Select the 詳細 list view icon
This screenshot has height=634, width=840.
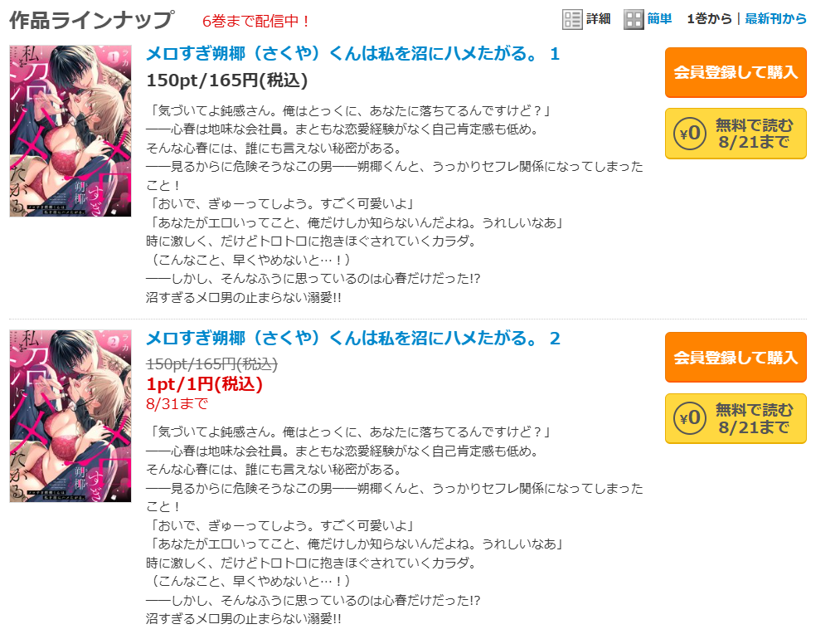point(572,20)
